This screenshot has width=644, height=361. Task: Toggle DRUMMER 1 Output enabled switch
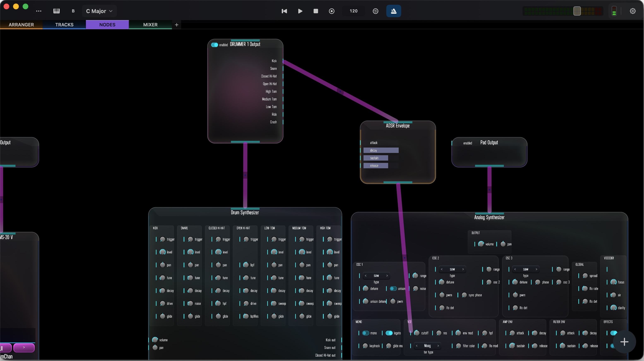214,45
